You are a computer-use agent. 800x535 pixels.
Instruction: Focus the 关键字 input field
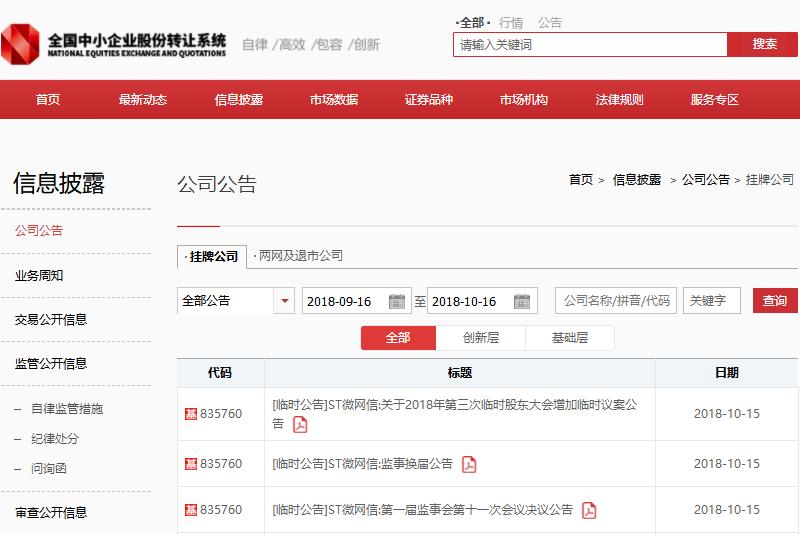712,300
